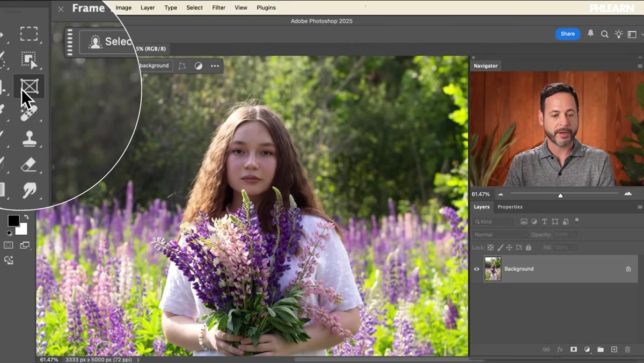Click the Background layer lock icon

(x=628, y=269)
